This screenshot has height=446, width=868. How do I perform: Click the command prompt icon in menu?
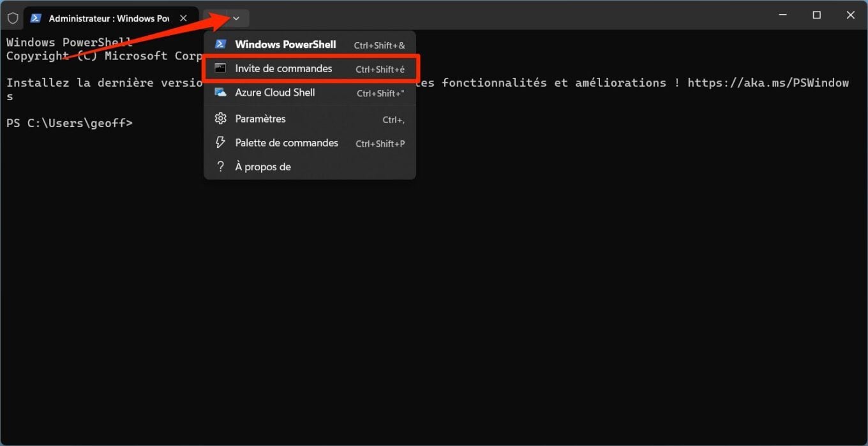(220, 68)
